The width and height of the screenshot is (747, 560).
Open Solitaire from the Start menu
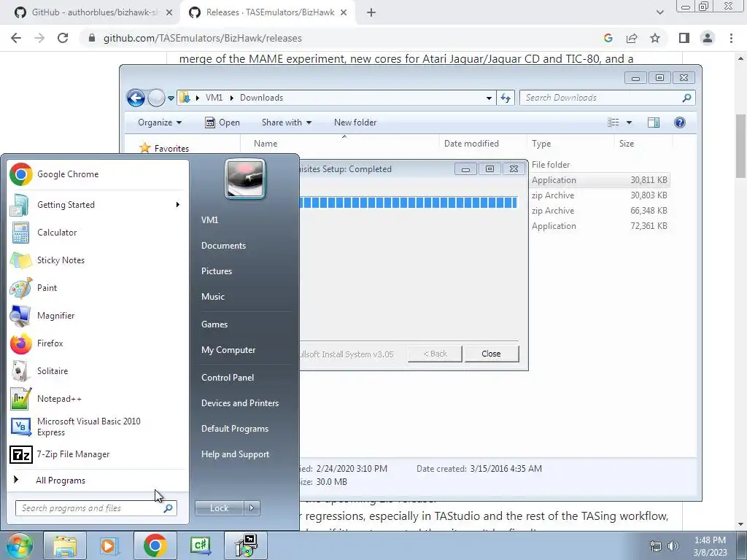[96, 371]
